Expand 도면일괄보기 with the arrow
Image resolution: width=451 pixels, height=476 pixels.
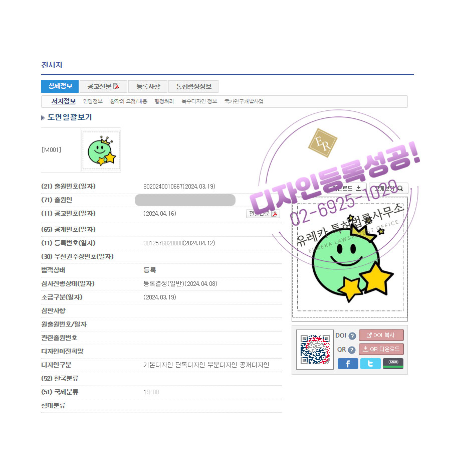point(43,118)
